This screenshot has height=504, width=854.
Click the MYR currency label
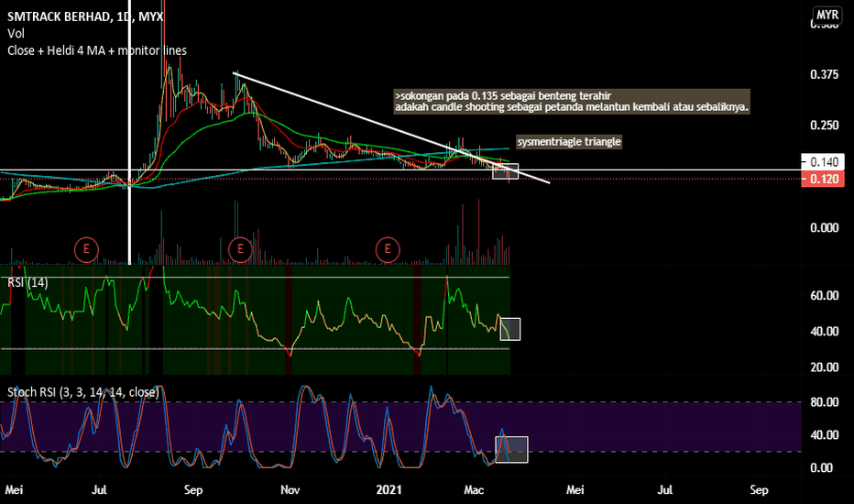pyautogui.click(x=827, y=15)
